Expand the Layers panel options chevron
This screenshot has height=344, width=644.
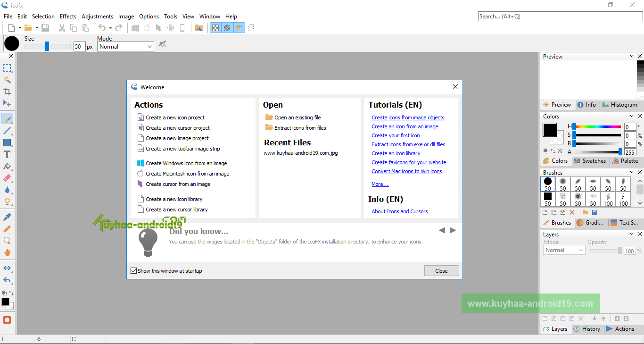tap(632, 234)
